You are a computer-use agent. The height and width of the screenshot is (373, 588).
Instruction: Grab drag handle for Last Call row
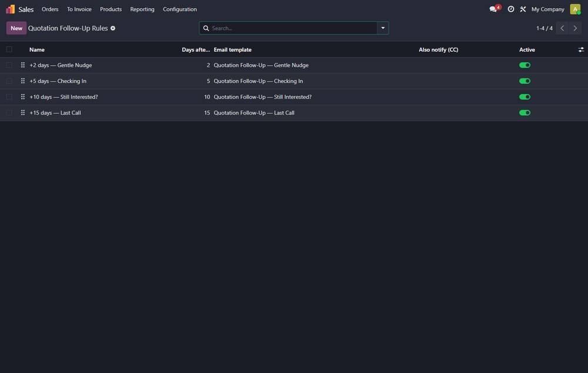click(23, 112)
